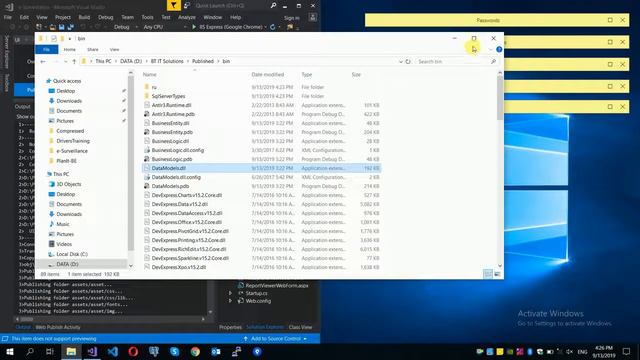This screenshot has width=640, height=360.
Task: Expand the Startup.cs node in Solution Explorer
Action: tap(230, 293)
